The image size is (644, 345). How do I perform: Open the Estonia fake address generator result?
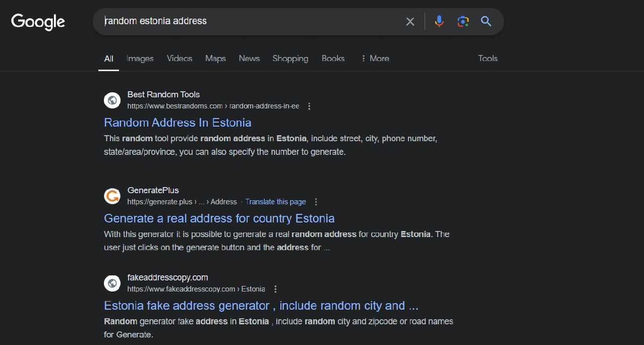(x=261, y=306)
